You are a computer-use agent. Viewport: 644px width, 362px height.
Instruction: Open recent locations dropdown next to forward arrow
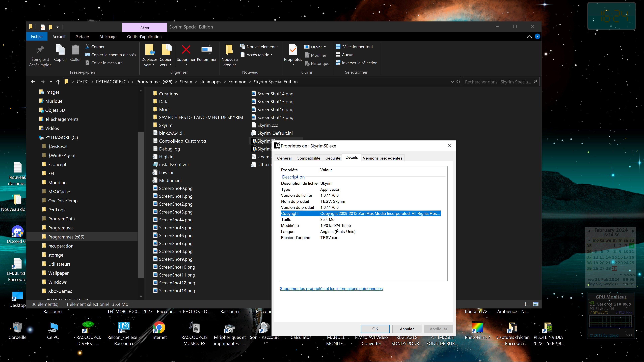(51, 82)
